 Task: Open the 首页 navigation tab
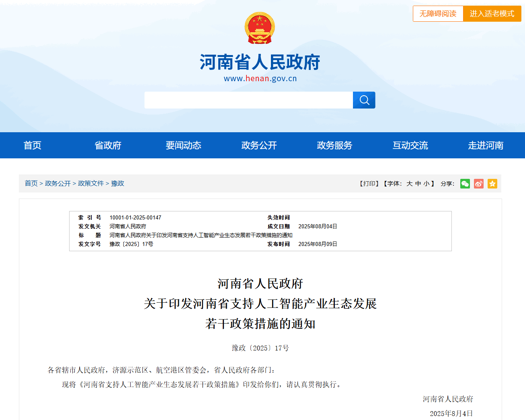click(33, 145)
